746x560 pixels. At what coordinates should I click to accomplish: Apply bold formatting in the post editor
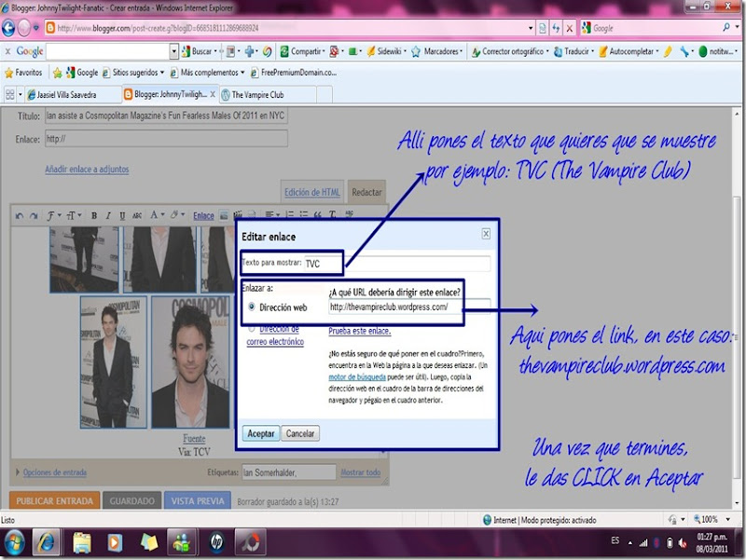[x=94, y=216]
